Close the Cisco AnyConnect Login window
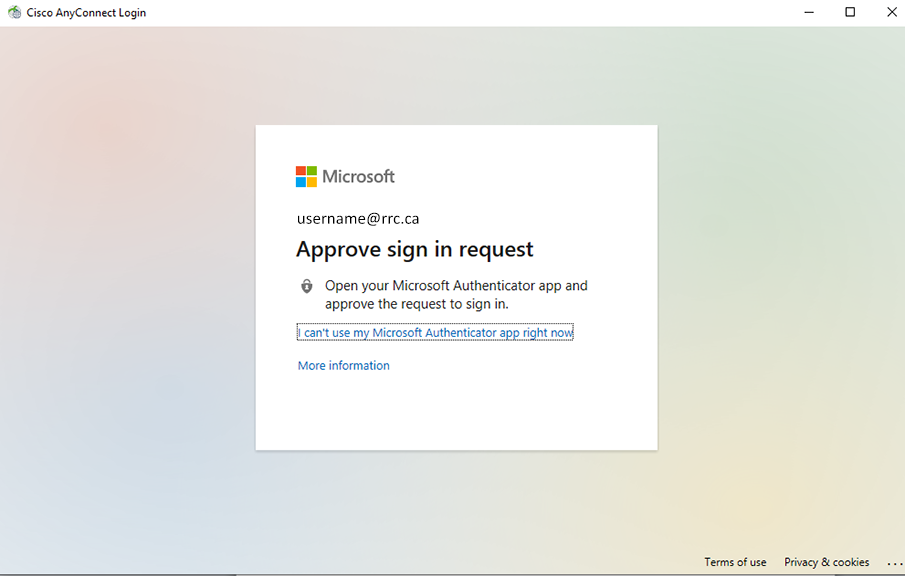 (x=892, y=12)
